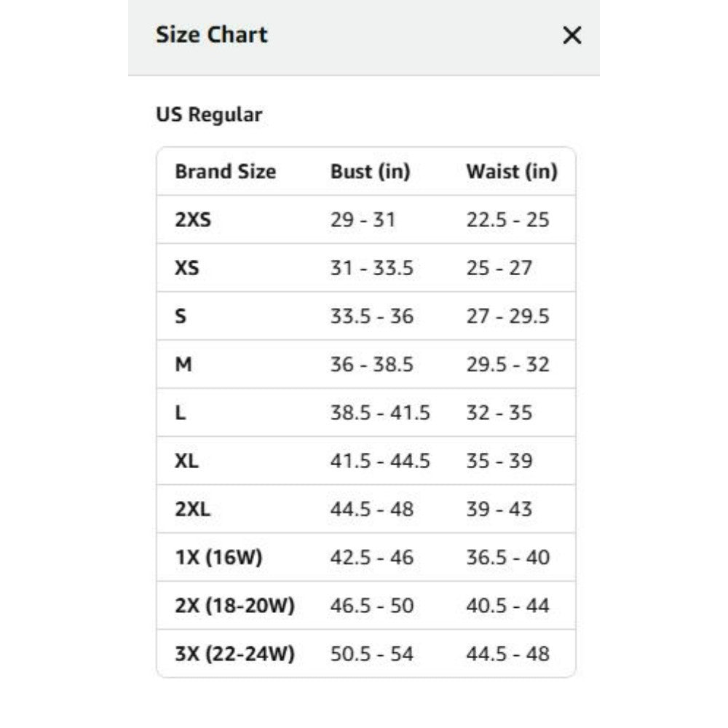This screenshot has width=728, height=728.
Task: Click the XS size row label
Action: coord(186,268)
